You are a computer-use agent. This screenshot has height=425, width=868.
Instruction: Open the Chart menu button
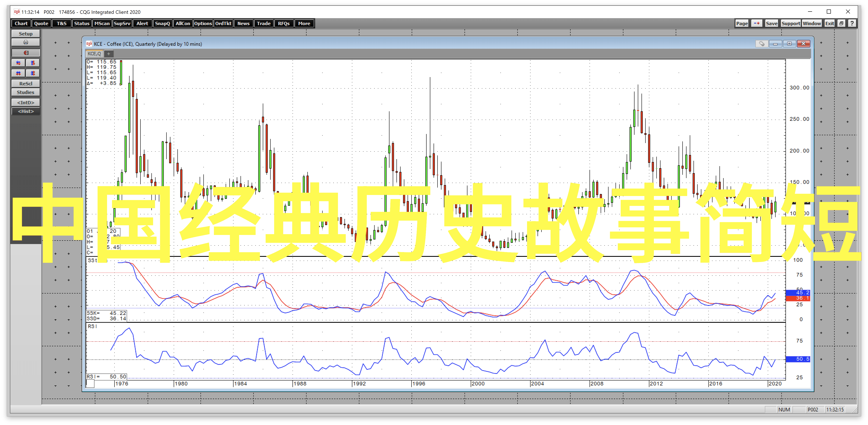21,23
